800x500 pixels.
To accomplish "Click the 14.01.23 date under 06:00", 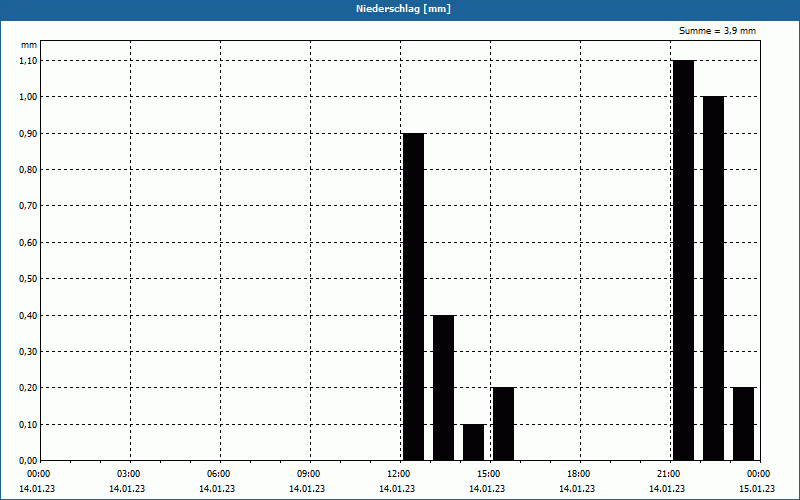I will coord(217,489).
